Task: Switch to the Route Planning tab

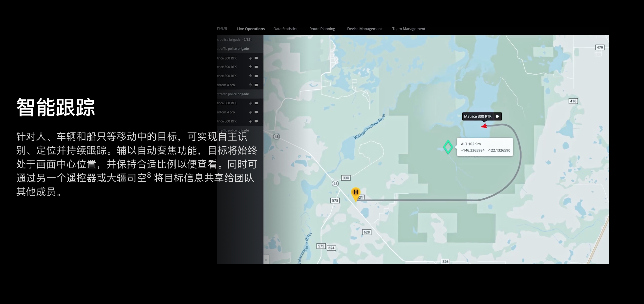Action: (322, 29)
